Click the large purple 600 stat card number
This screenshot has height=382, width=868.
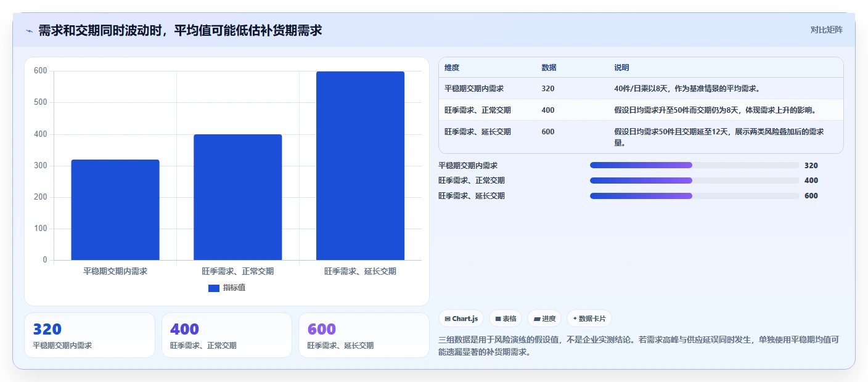pyautogui.click(x=321, y=330)
